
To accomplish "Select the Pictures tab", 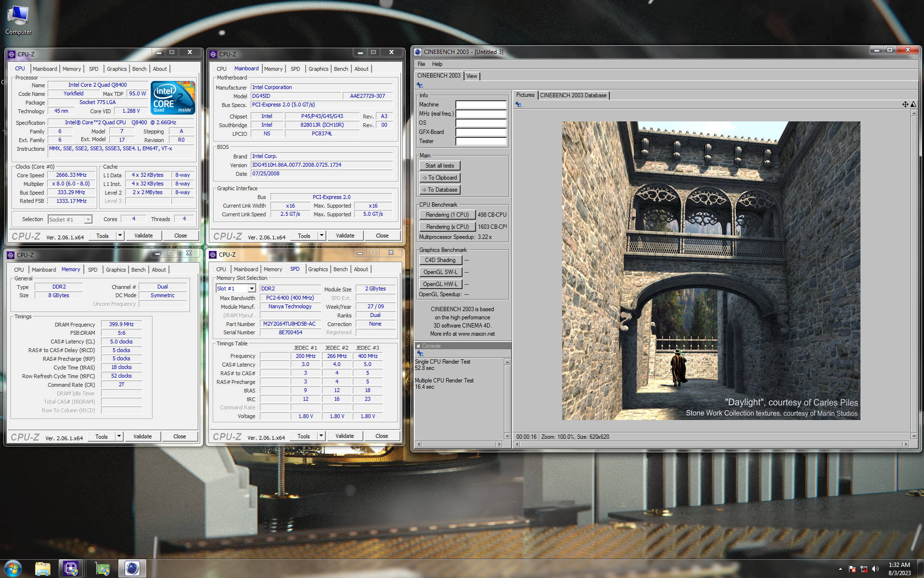I will point(525,95).
